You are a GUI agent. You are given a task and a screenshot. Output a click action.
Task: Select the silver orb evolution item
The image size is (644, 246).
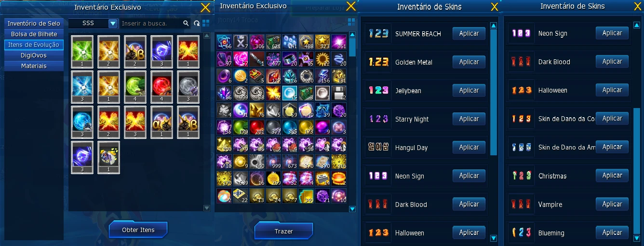[188, 86]
